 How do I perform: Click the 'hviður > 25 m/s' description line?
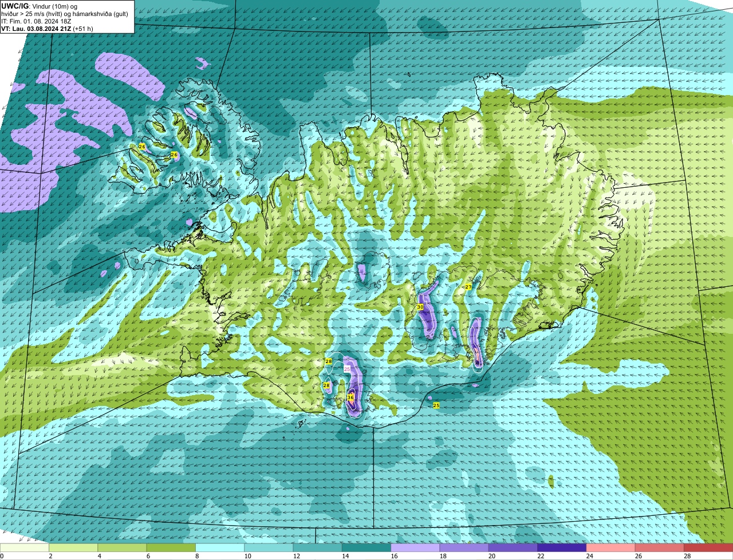click(x=64, y=14)
